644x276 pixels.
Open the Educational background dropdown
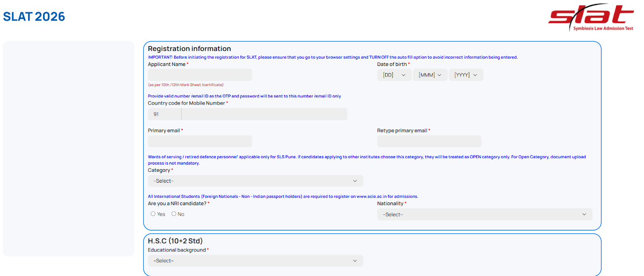point(255,261)
